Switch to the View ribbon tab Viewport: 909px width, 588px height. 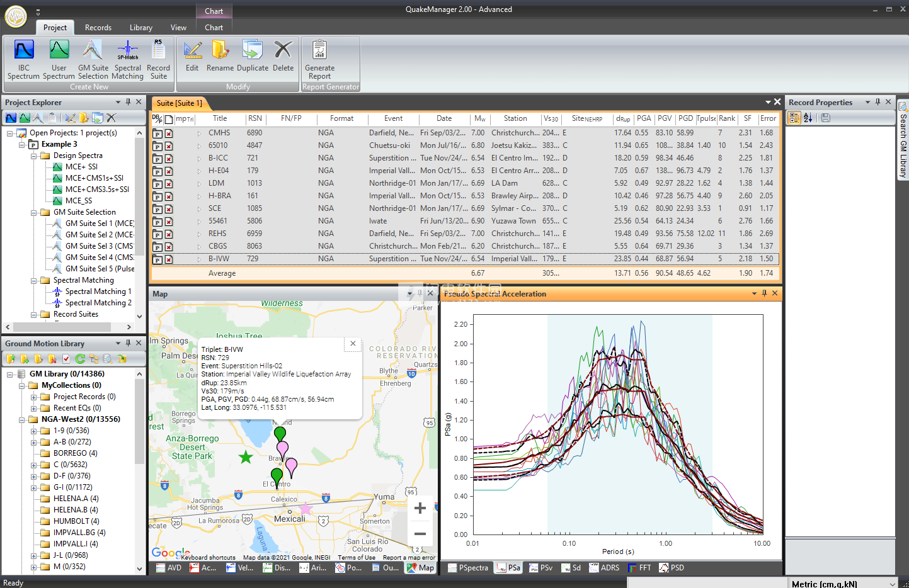point(178,28)
